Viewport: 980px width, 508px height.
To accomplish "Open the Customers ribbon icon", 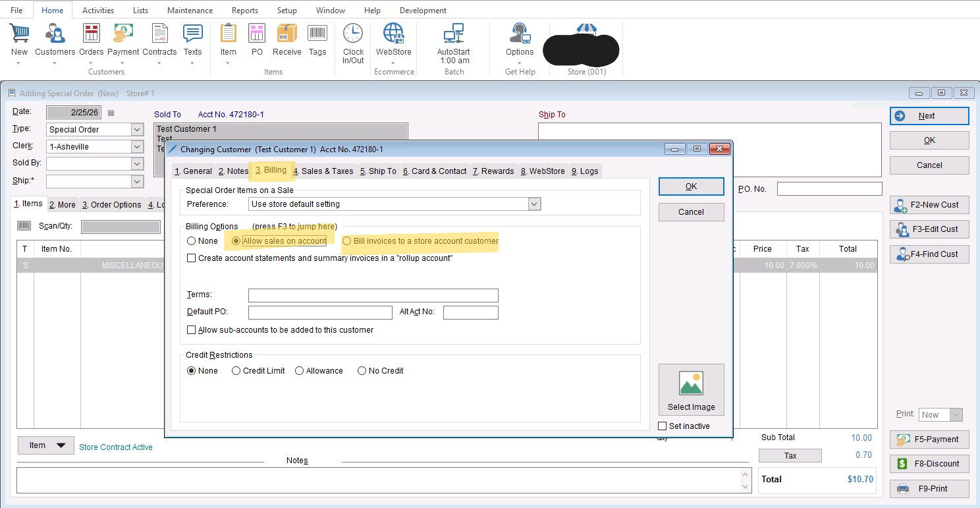I will pyautogui.click(x=55, y=34).
